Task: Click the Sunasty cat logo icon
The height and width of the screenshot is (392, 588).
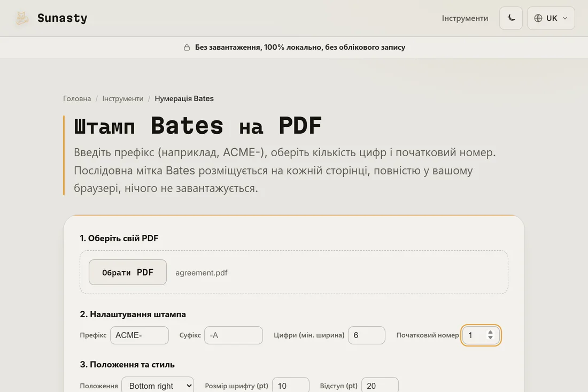Action: [22, 18]
